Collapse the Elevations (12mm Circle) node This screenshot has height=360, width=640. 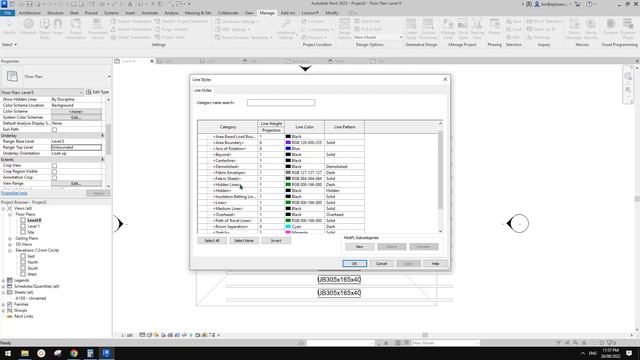(x=10, y=250)
